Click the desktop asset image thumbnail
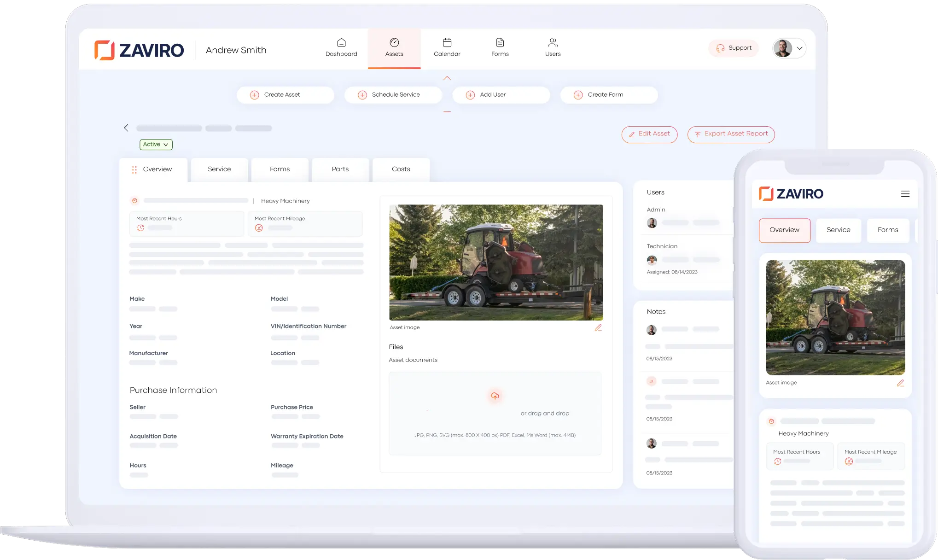Viewport: 938px width, 560px height. [496, 262]
